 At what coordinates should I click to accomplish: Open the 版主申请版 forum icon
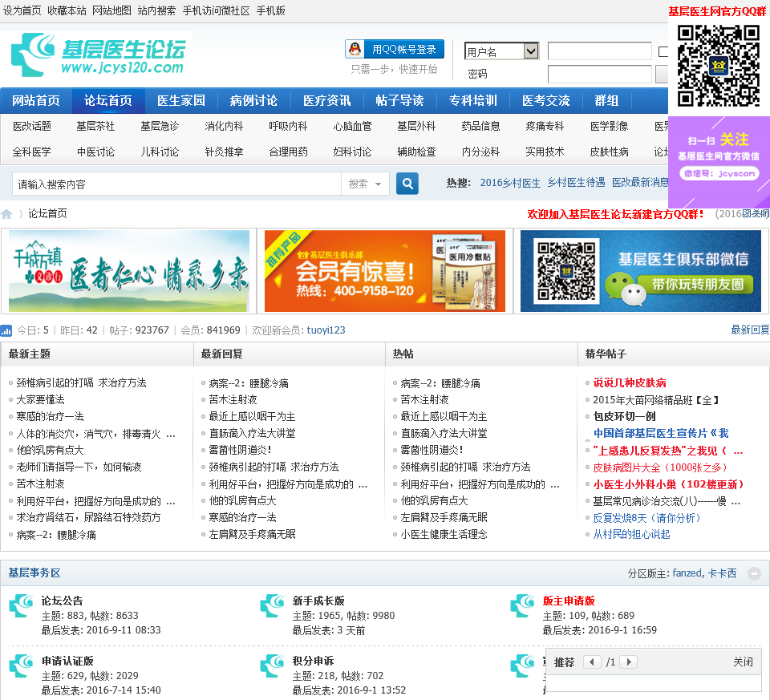pyautogui.click(x=522, y=605)
